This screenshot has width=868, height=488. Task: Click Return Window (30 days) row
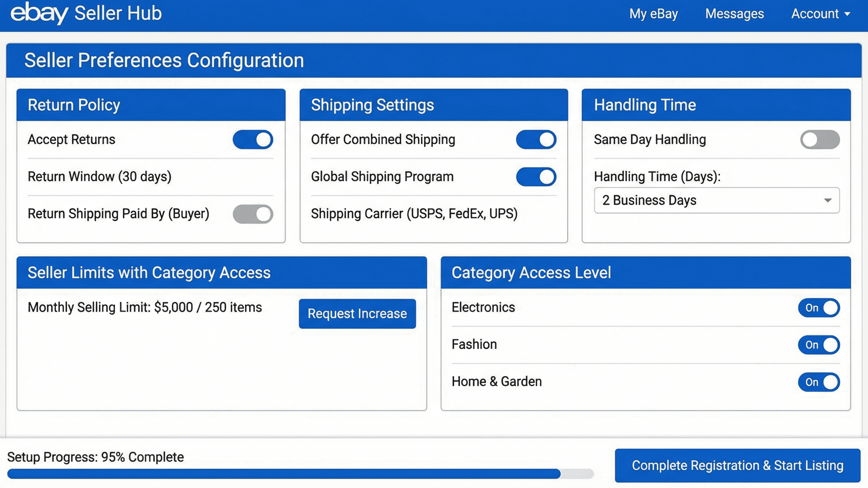tap(100, 177)
